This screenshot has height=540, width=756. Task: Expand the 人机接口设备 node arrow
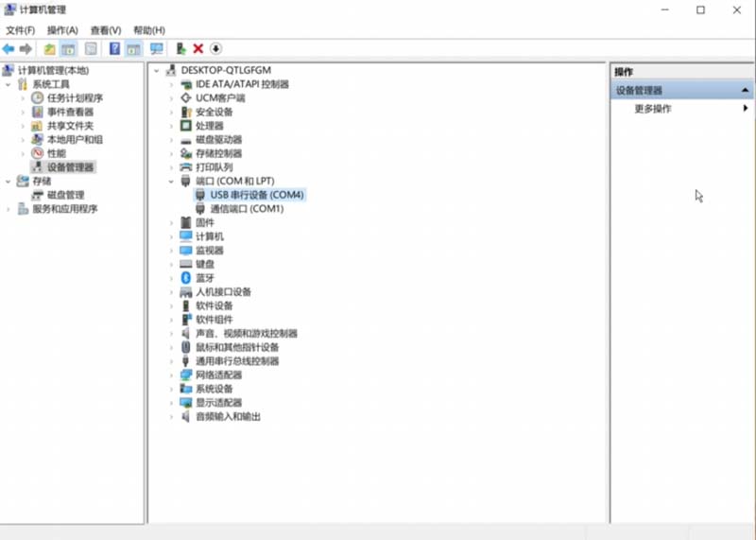[x=171, y=292]
